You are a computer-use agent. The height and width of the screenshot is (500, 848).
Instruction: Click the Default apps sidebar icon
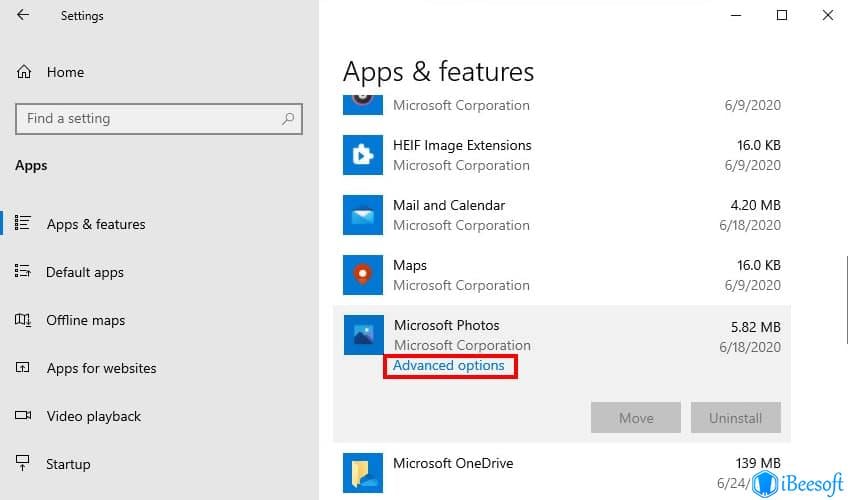click(x=23, y=271)
